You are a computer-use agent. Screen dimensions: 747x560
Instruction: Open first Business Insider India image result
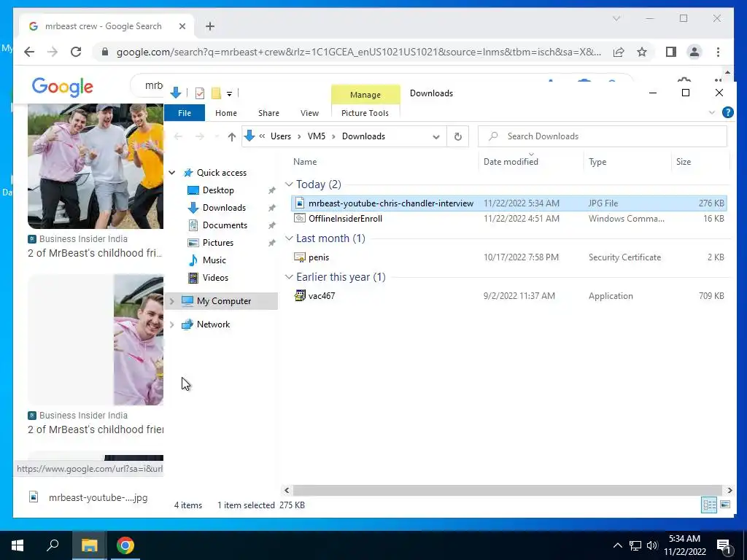tap(96, 166)
